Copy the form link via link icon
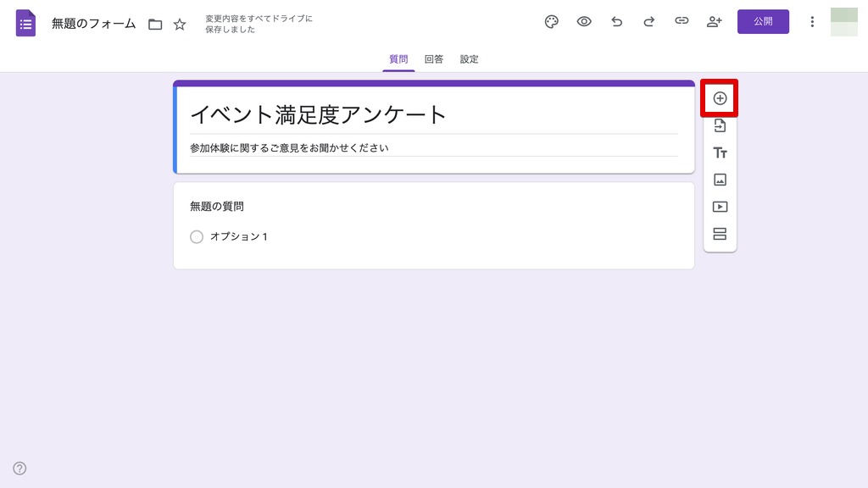This screenshot has height=488, width=868. 682,22
